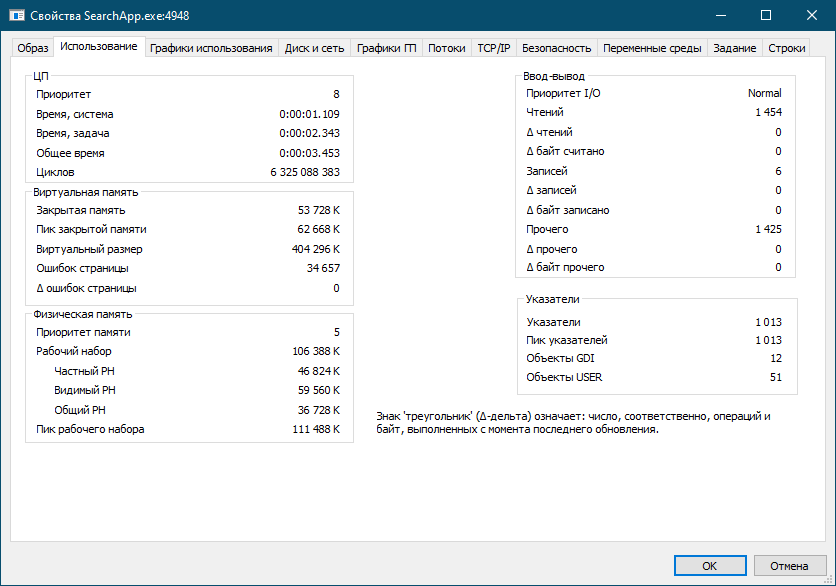Click the Δ прочего label
This screenshot has height=586, width=836.
(x=552, y=249)
